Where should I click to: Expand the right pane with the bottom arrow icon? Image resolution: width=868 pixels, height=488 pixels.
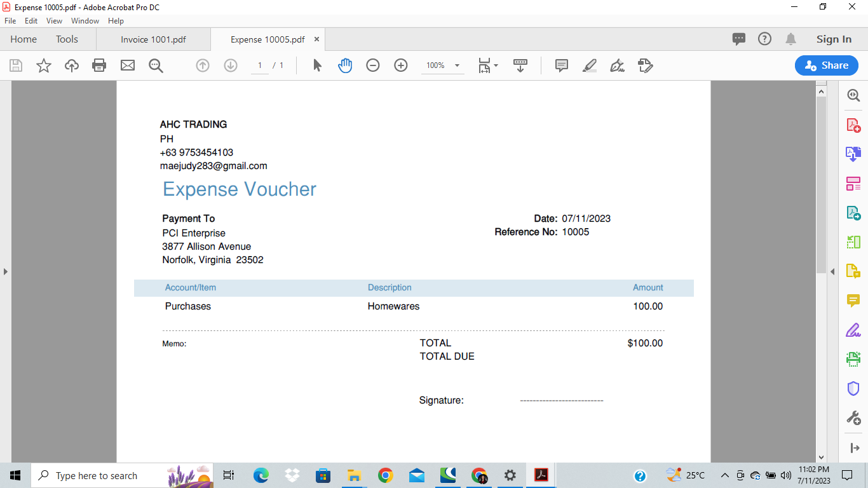[853, 448]
